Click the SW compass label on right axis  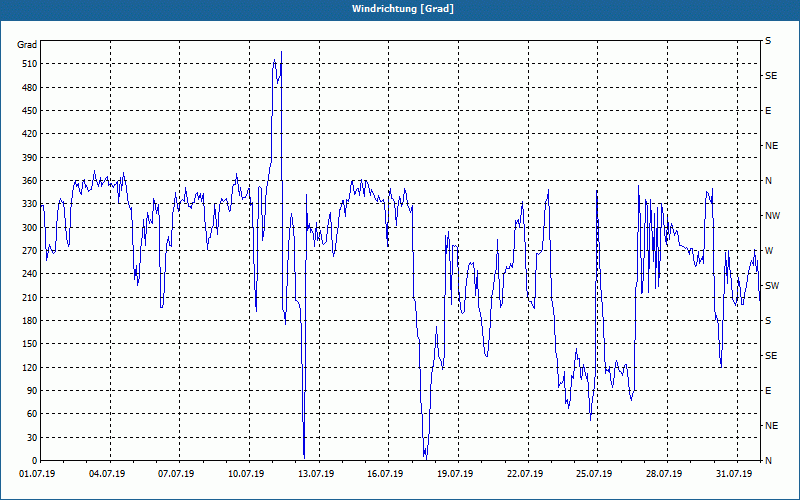coord(772,286)
